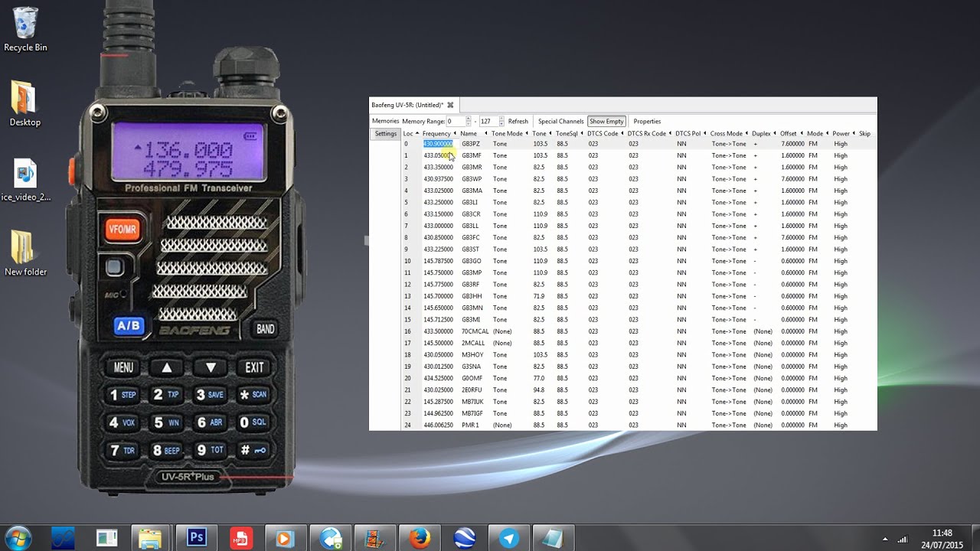Select frequency cell 434.525000
Viewport: 980px width, 551px height.
[x=439, y=378]
